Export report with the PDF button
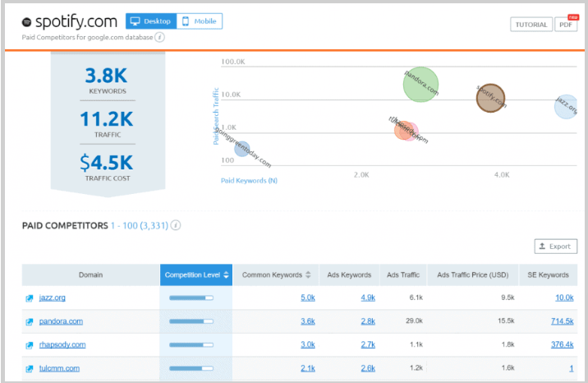The width and height of the screenshot is (588, 383). [x=566, y=25]
